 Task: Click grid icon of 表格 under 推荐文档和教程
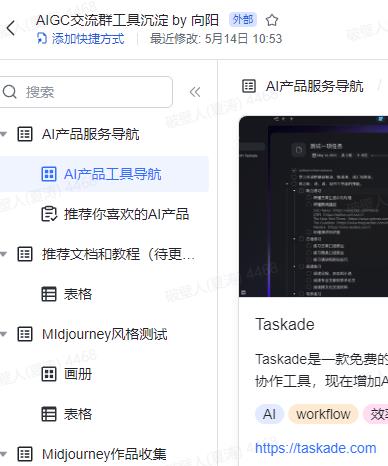(x=49, y=294)
